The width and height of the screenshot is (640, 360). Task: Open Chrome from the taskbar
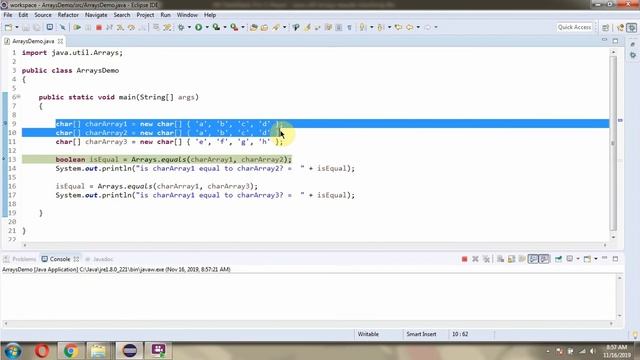click(x=71, y=351)
